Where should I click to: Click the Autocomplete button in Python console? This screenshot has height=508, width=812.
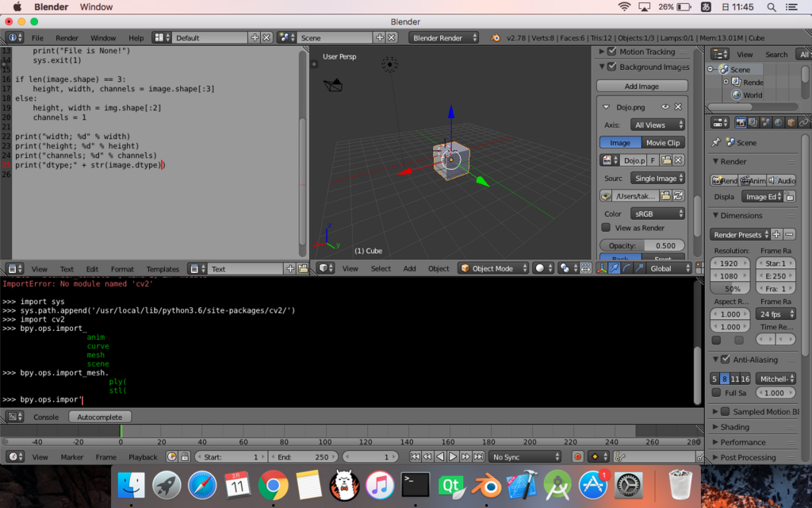99,416
